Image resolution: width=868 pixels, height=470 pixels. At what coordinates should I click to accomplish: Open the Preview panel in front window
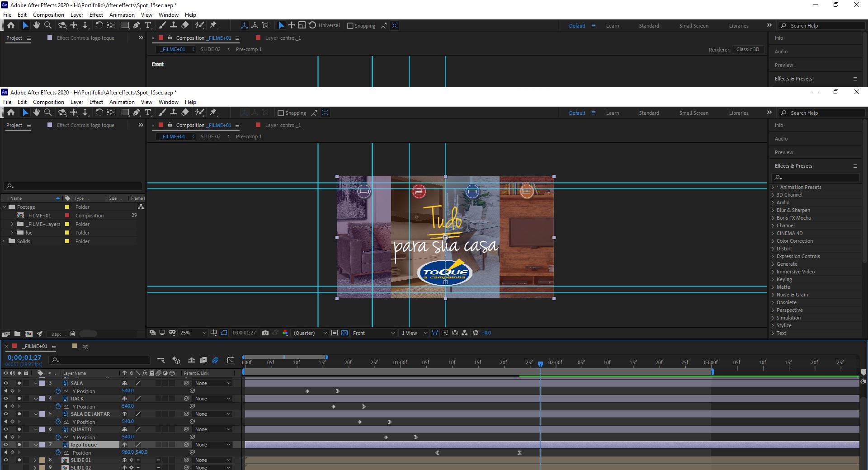point(784,152)
